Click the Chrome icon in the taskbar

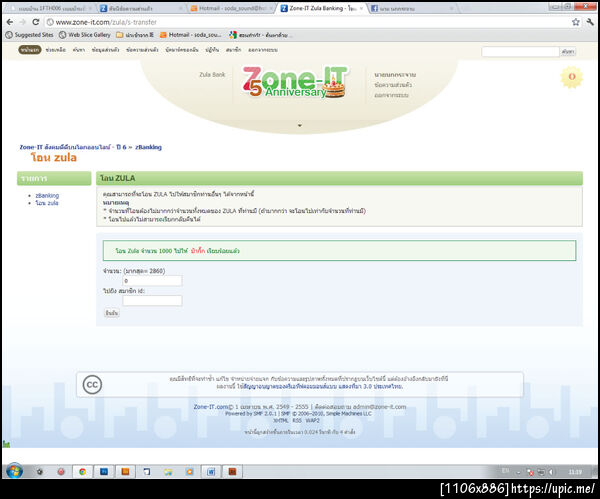point(82,472)
